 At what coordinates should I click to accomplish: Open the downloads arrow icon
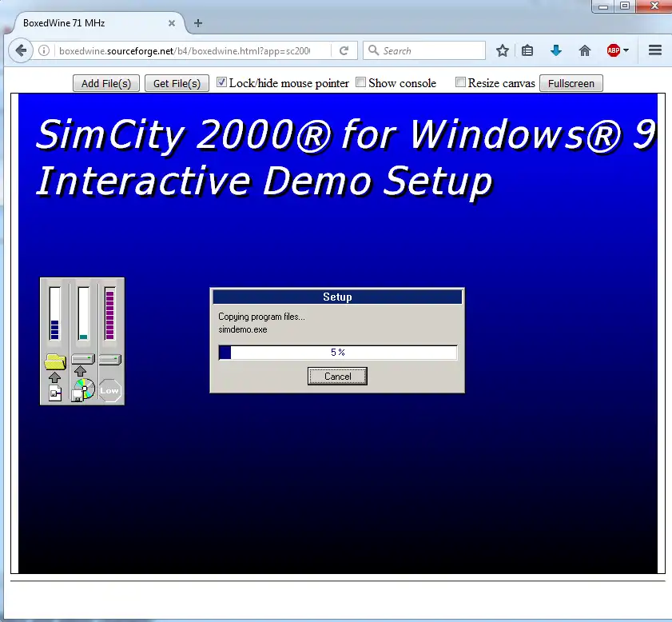point(556,50)
